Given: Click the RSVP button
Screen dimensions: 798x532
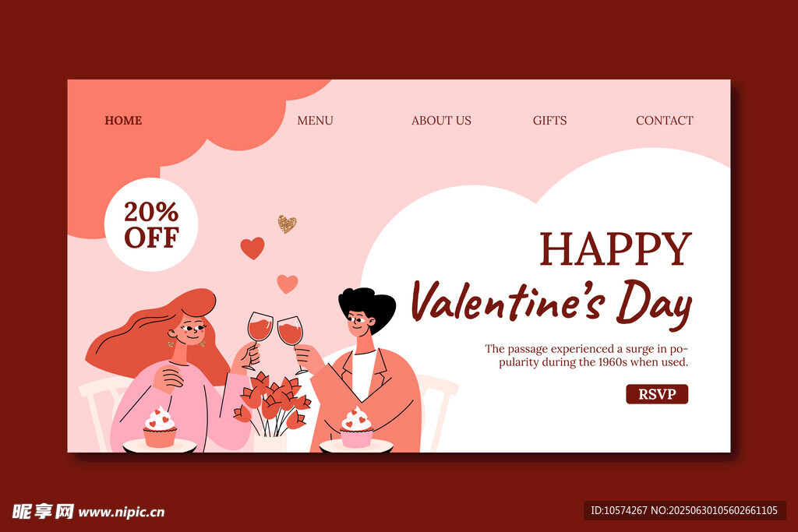Looking at the screenshot, I should pyautogui.click(x=657, y=394).
